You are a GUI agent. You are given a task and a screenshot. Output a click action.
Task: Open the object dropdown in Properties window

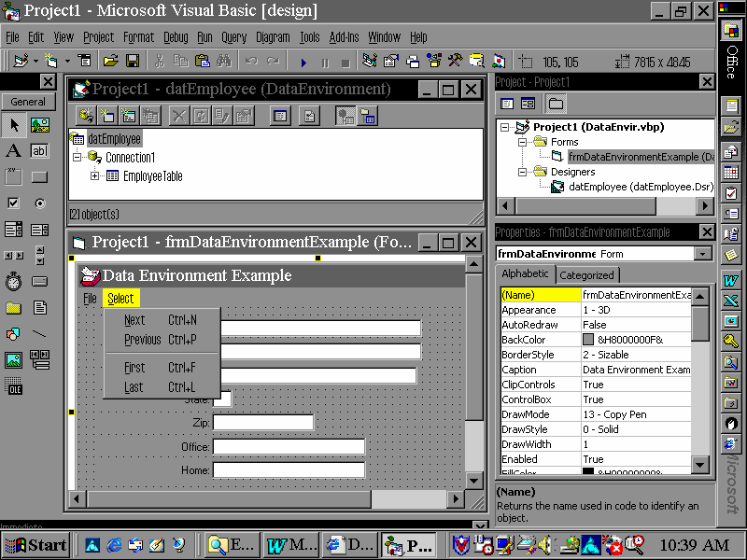tap(703, 254)
